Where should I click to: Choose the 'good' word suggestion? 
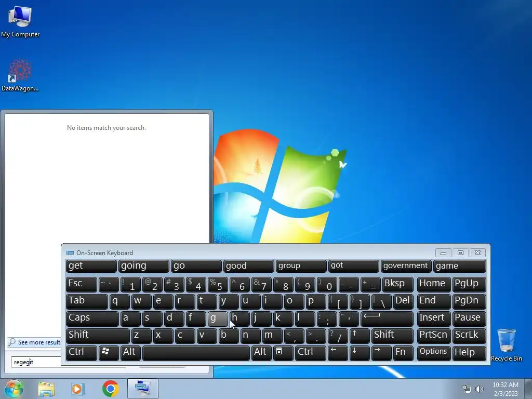pyautogui.click(x=248, y=266)
